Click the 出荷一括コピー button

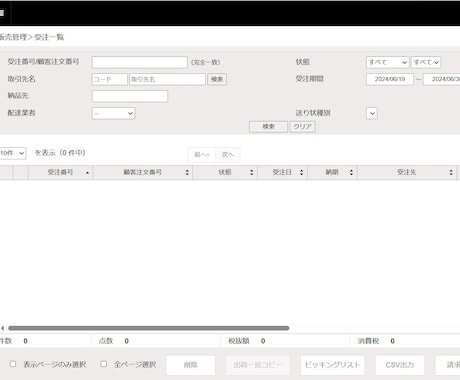click(x=258, y=365)
